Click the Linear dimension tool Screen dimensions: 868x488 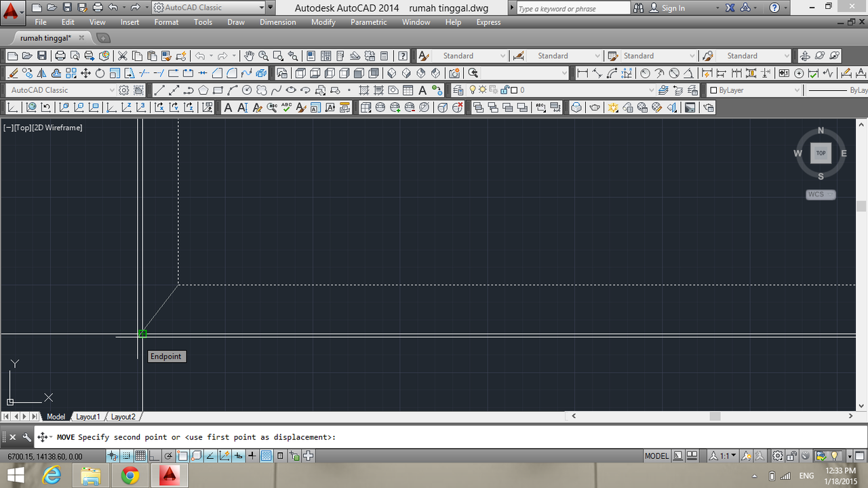pyautogui.click(x=583, y=73)
